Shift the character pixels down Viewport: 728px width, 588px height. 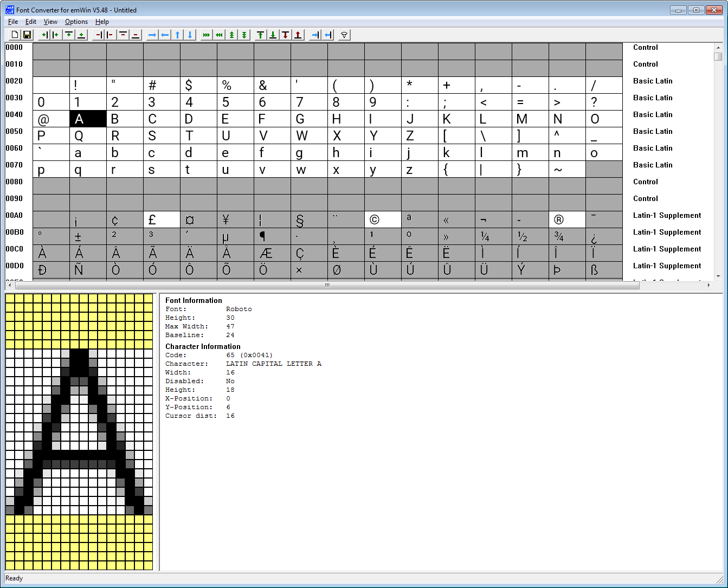(x=190, y=34)
